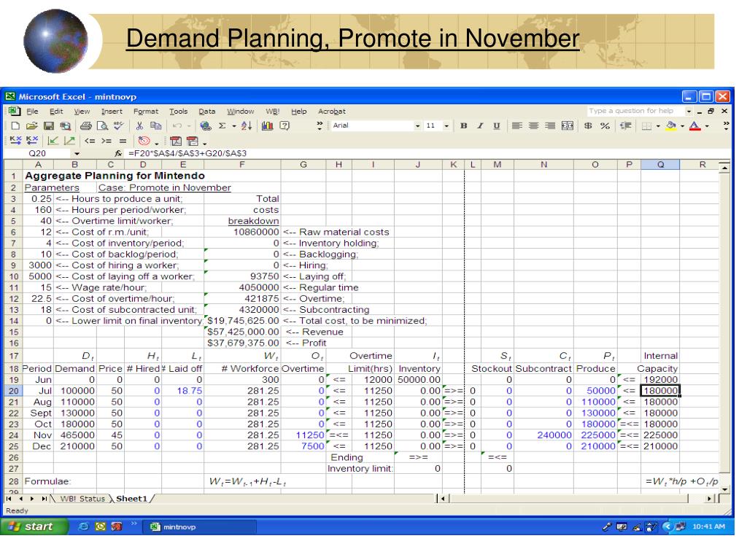Open the File menu
The image size is (747, 560).
pos(32,112)
